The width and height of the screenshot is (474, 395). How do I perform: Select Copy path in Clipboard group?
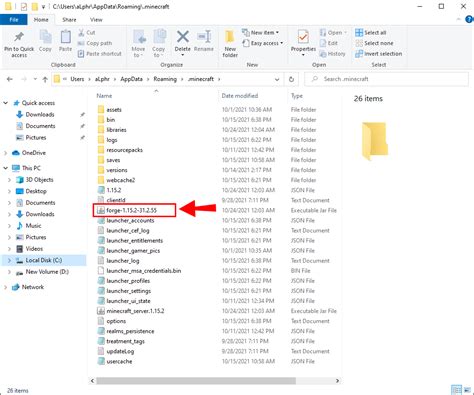95,43
